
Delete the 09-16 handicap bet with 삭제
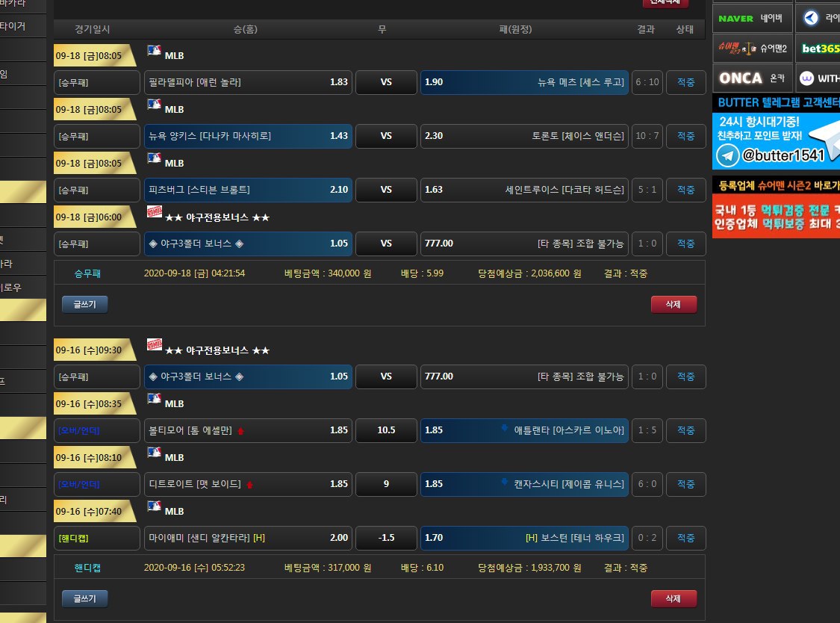pos(673,598)
